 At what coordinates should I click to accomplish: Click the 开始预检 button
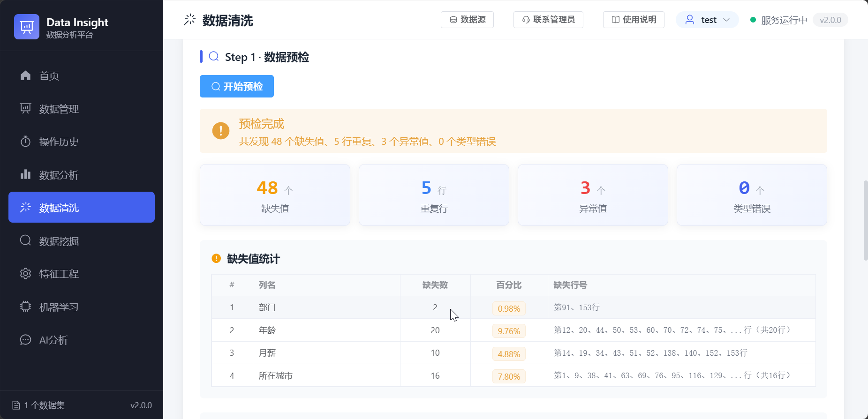(237, 86)
